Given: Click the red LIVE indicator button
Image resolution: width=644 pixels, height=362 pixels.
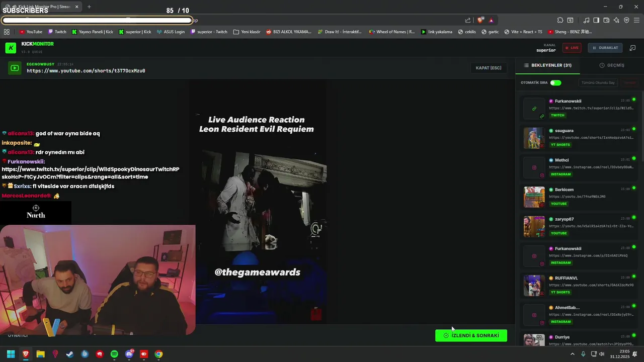Looking at the screenshot, I should [x=572, y=48].
